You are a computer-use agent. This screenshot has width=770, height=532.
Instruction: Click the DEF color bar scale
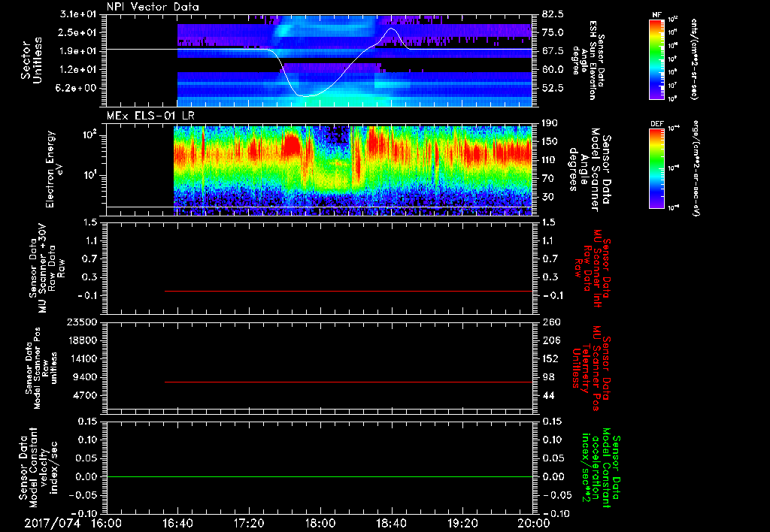click(x=657, y=168)
